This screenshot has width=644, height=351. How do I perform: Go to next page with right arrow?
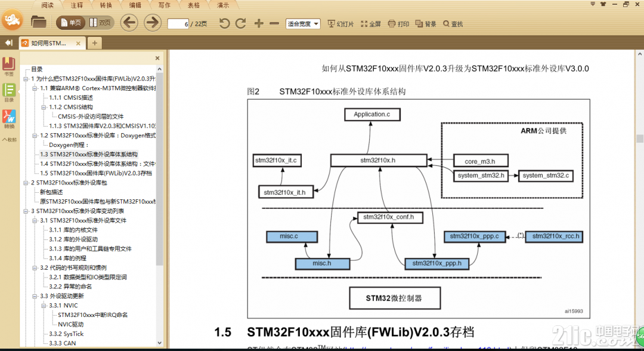click(x=152, y=23)
